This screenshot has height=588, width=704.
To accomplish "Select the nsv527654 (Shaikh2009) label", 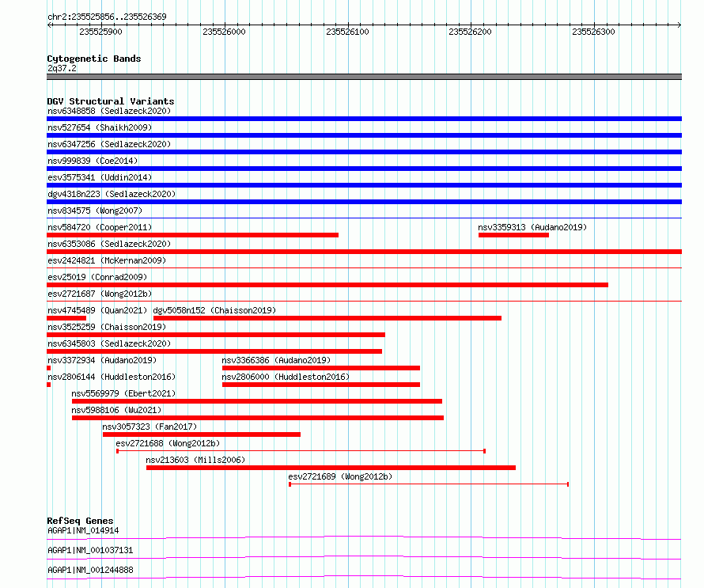I will [x=100, y=127].
